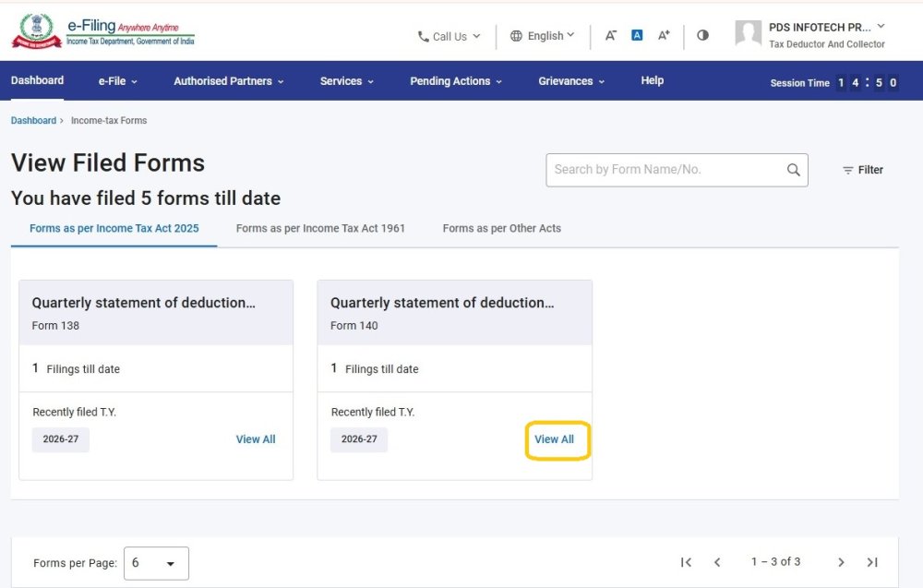Jump to the last page of forms
Viewport: 923px width, 588px height.
pyautogui.click(x=872, y=562)
